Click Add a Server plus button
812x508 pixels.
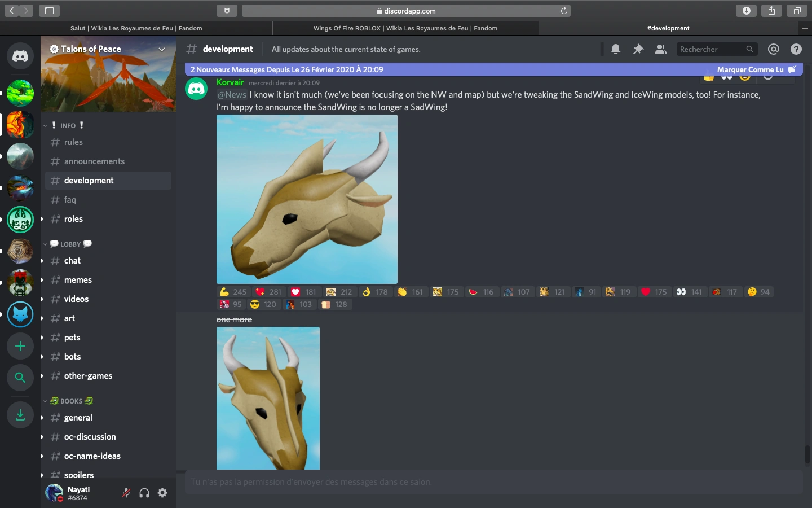click(20, 346)
